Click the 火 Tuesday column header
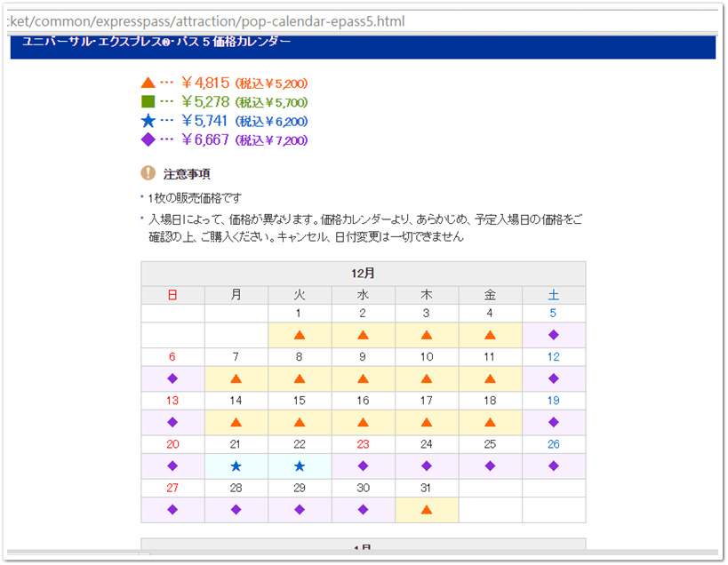728x565 pixels. pyautogui.click(x=300, y=295)
